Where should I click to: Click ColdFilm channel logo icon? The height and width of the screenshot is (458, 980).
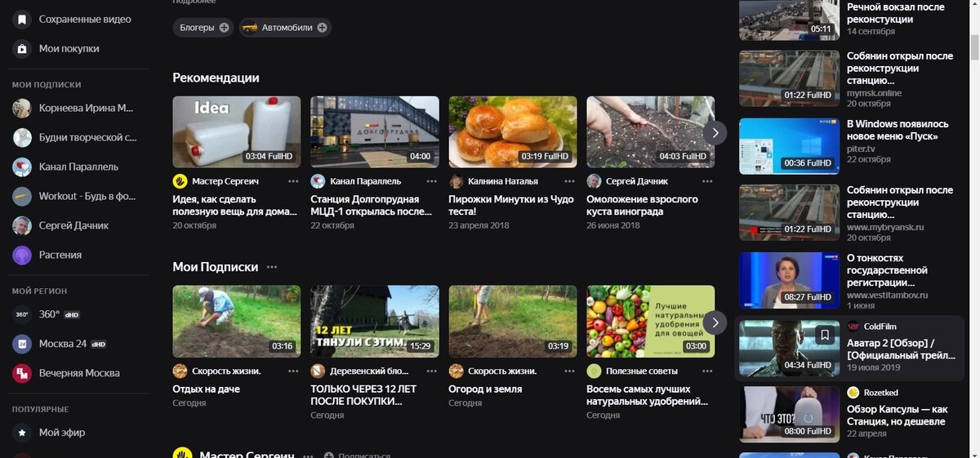point(853,327)
